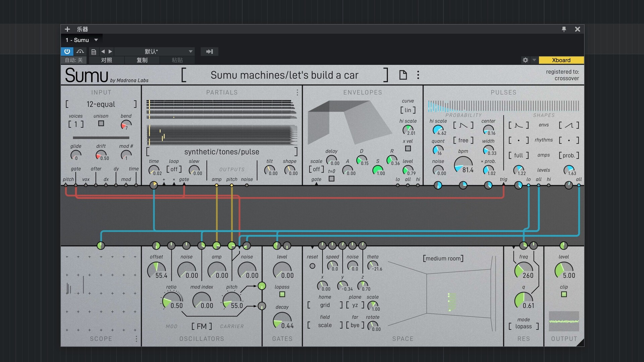
Task: Click the OUTPUT level knob 5.00
Action: tap(564, 270)
